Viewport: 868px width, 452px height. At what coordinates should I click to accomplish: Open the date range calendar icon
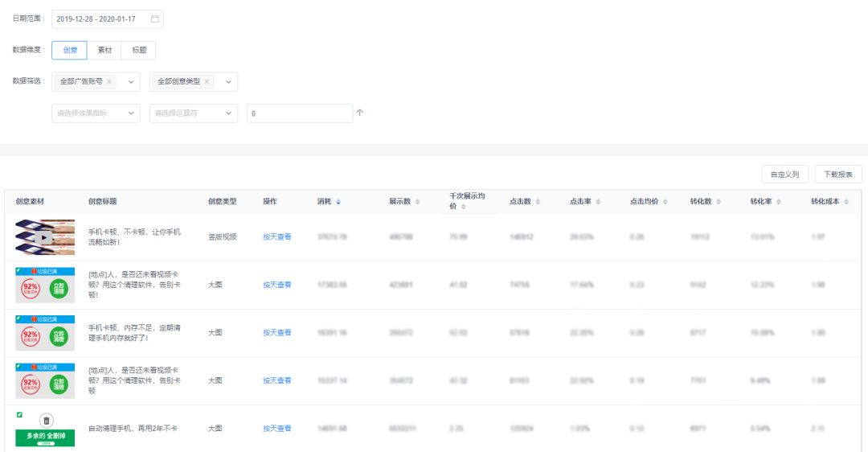point(154,18)
